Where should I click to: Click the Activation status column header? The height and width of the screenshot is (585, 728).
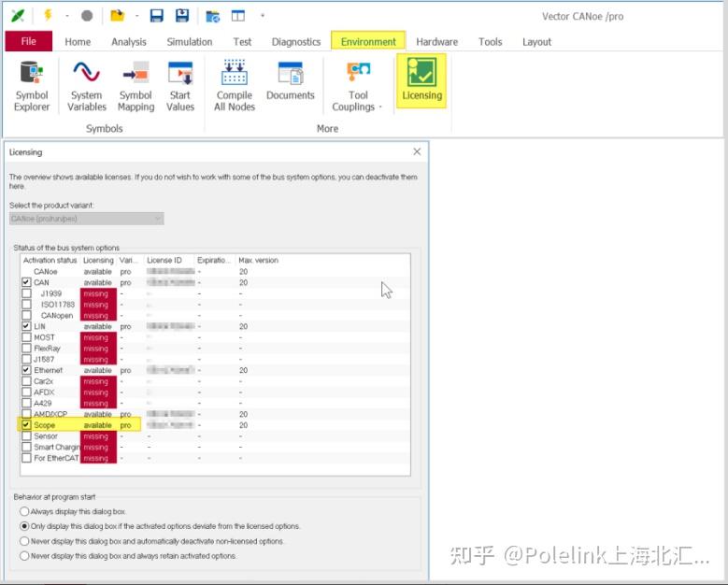[50, 260]
